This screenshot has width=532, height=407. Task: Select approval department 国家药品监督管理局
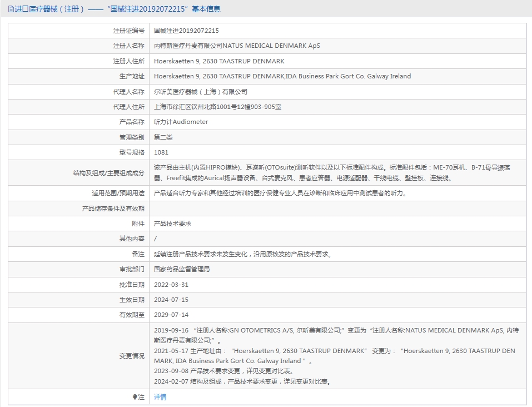[182, 269]
